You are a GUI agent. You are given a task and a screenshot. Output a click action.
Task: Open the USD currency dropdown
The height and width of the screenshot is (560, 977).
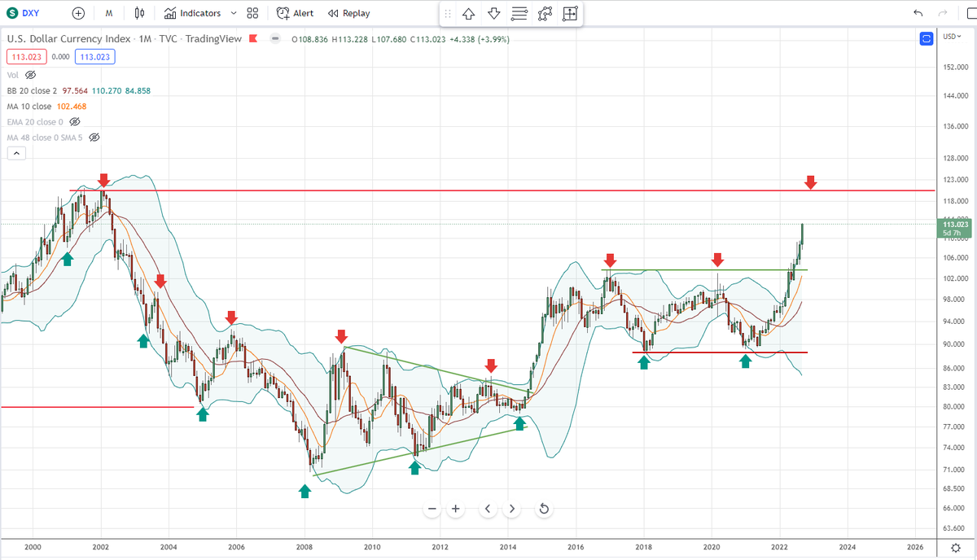click(953, 37)
